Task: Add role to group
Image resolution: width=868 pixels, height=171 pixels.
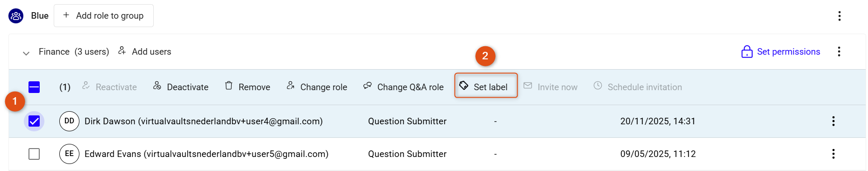Action: [104, 16]
